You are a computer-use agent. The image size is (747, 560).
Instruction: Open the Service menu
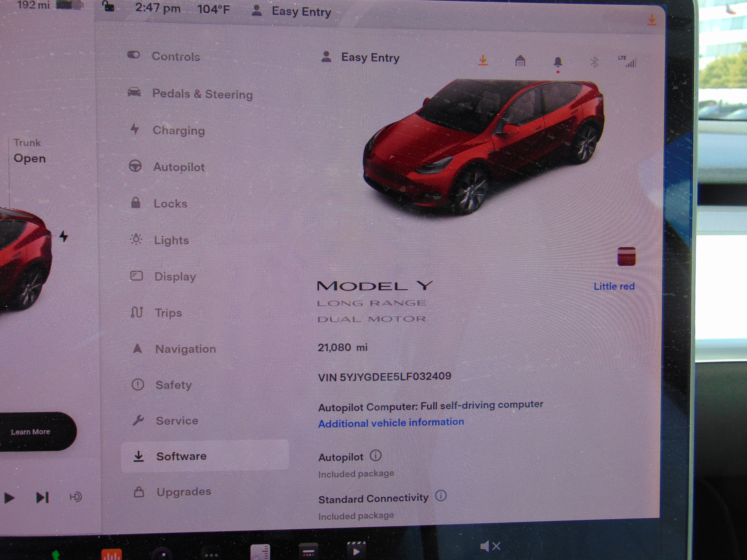click(x=165, y=421)
